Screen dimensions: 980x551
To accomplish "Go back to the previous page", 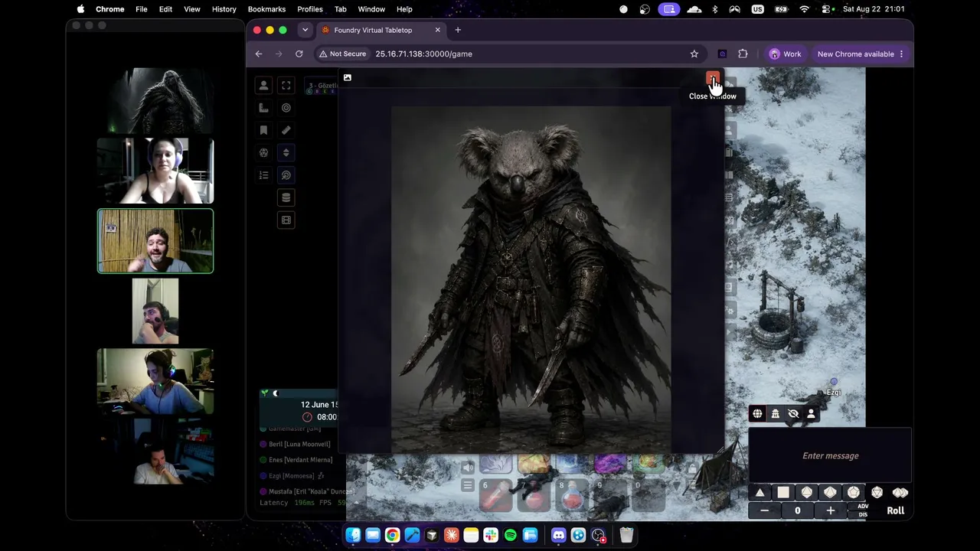I will 259,54.
